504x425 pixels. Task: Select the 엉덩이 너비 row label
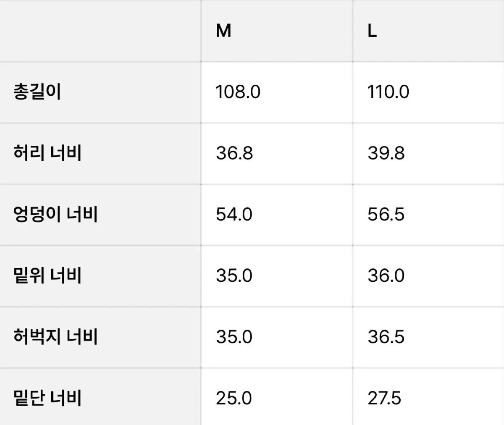point(55,214)
